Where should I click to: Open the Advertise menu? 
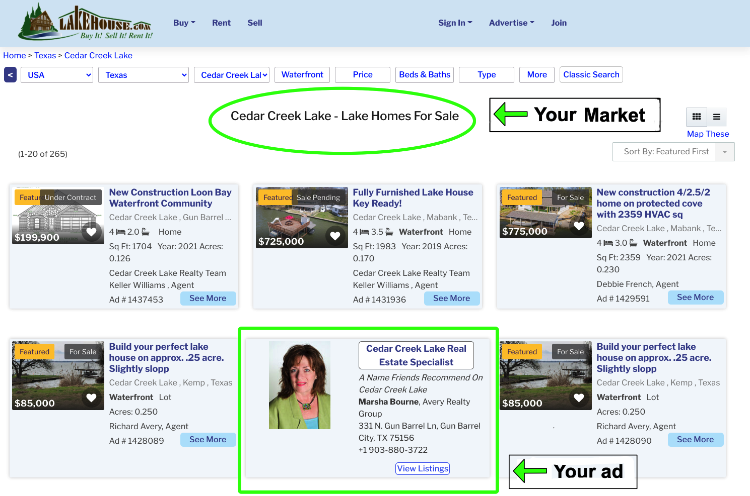[x=511, y=22]
